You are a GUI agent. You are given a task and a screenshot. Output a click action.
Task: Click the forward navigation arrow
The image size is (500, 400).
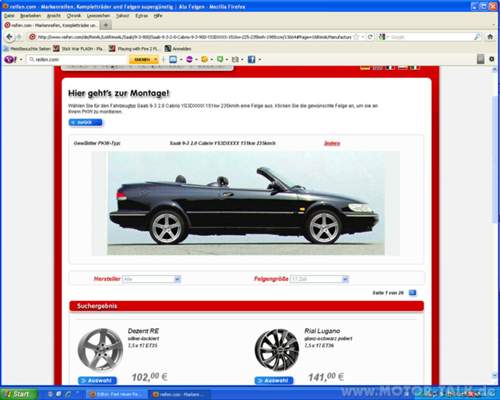pos(19,37)
